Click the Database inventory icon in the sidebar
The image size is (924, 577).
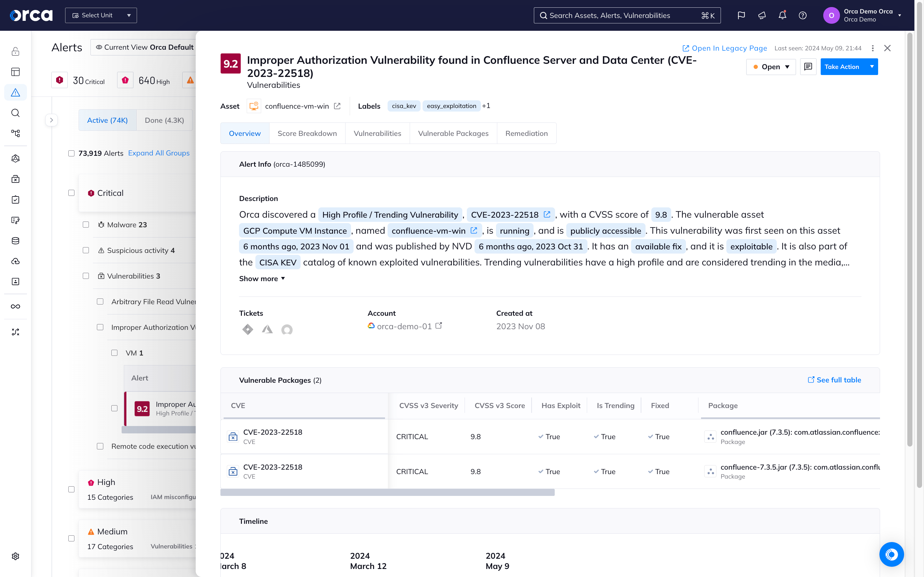[15, 240]
